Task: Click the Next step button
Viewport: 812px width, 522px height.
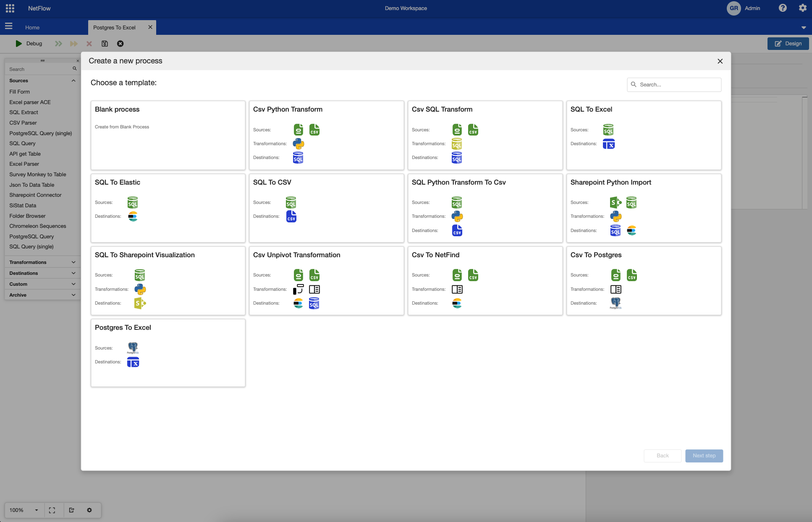Action: [704, 456]
